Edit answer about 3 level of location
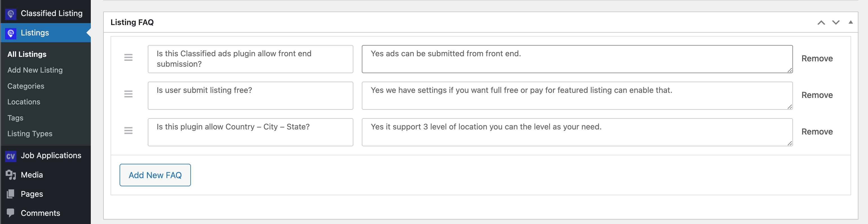The image size is (868, 224). [577, 132]
